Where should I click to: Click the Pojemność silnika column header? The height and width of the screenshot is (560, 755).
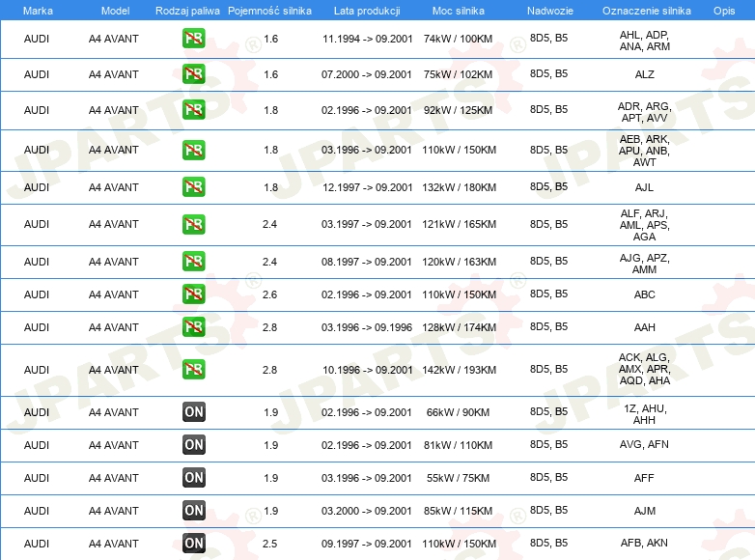tap(269, 11)
